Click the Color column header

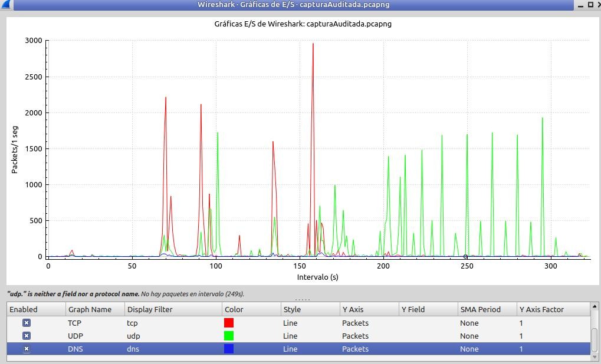[x=251, y=309]
